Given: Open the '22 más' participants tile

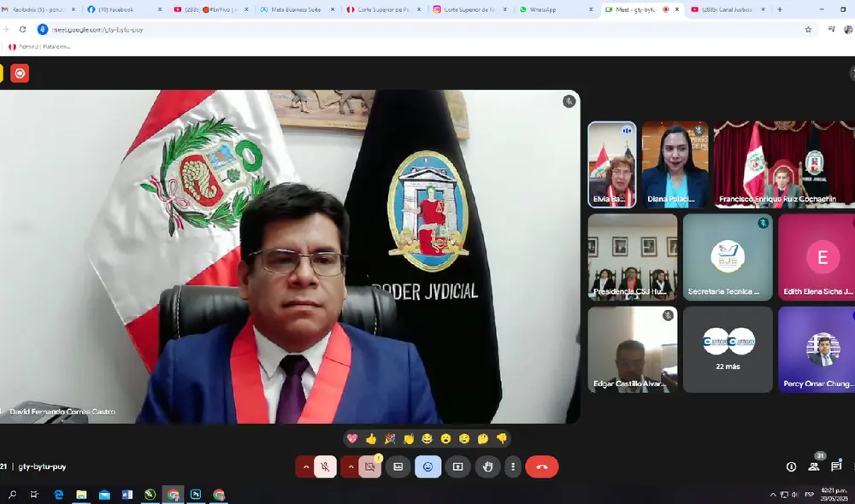Looking at the screenshot, I should tap(728, 349).
